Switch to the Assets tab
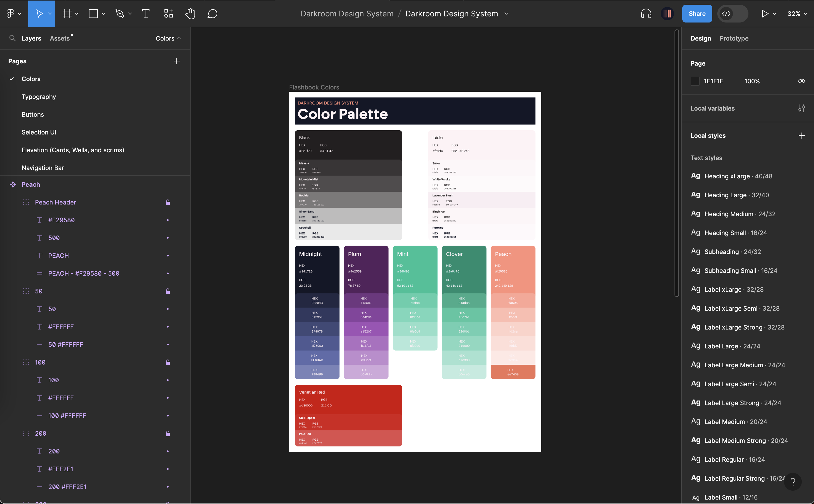The width and height of the screenshot is (814, 504). 60,38
